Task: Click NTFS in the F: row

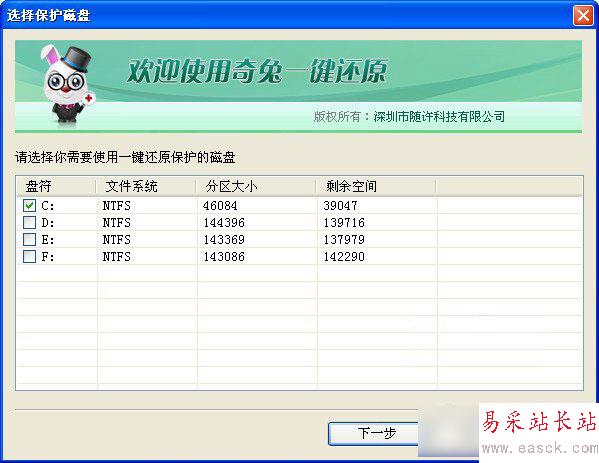Action: (x=117, y=257)
